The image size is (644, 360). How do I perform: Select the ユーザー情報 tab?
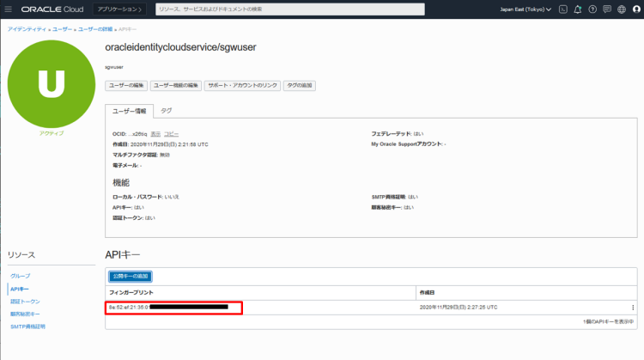[130, 111]
